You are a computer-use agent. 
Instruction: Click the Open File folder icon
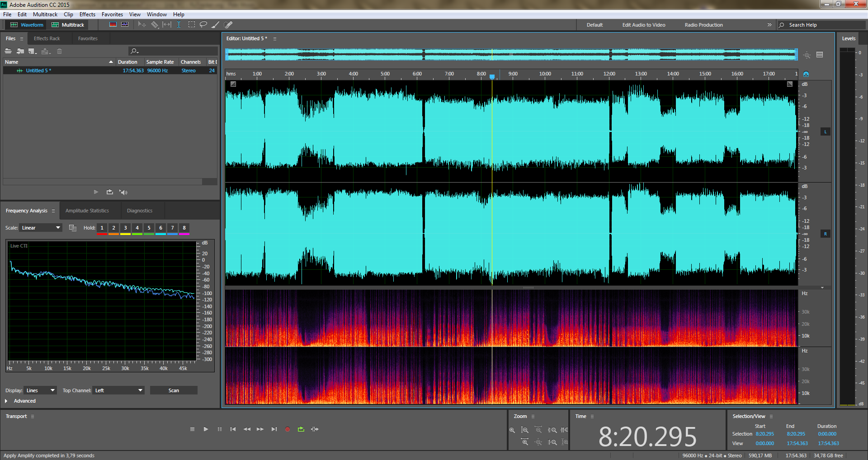coord(8,51)
